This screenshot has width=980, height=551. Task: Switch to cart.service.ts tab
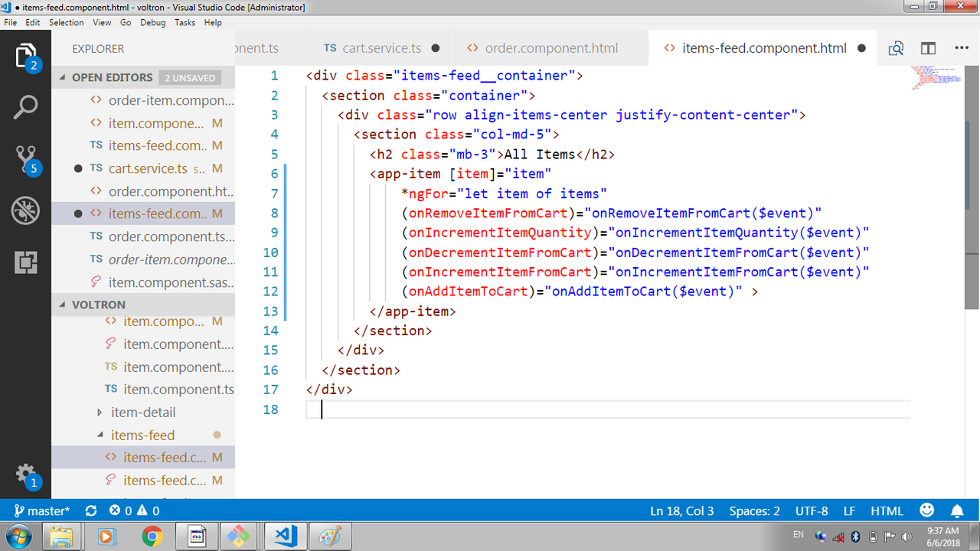point(381,48)
